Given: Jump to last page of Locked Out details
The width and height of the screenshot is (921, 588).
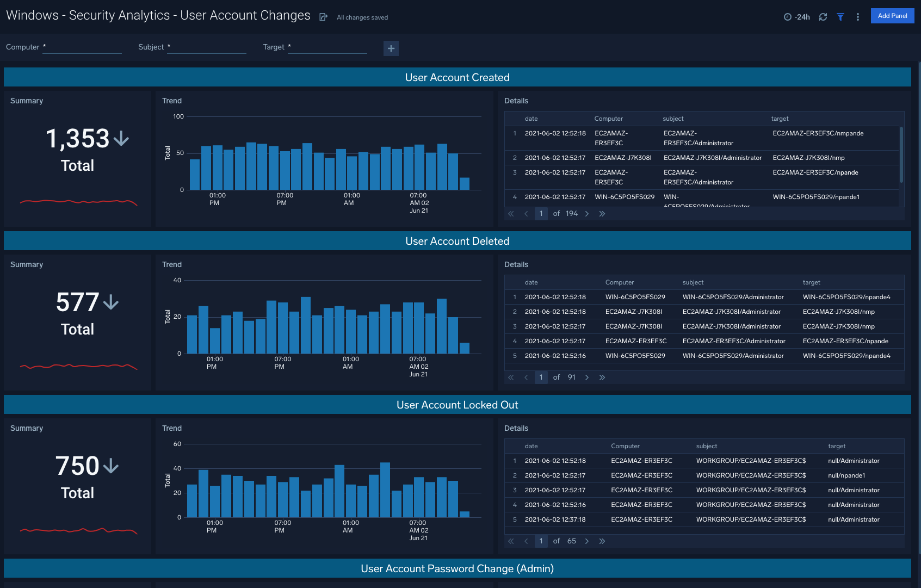Looking at the screenshot, I should point(602,541).
